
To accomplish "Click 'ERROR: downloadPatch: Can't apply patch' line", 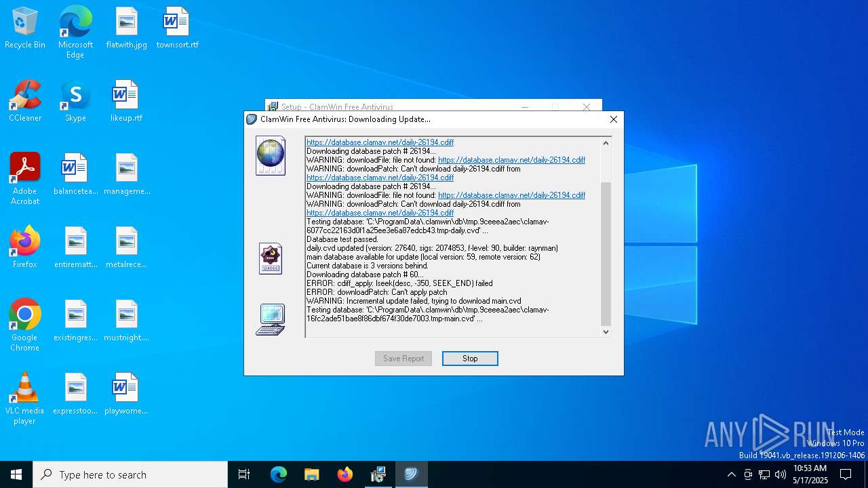I will tap(376, 292).
